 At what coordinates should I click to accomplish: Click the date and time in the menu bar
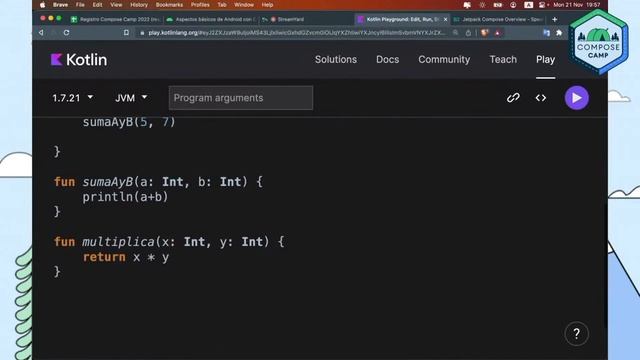(577, 5)
